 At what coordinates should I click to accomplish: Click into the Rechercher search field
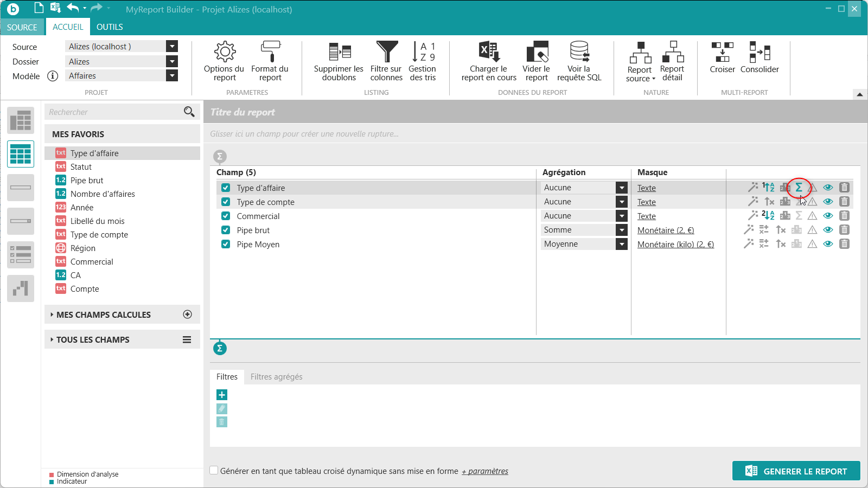[x=114, y=112]
